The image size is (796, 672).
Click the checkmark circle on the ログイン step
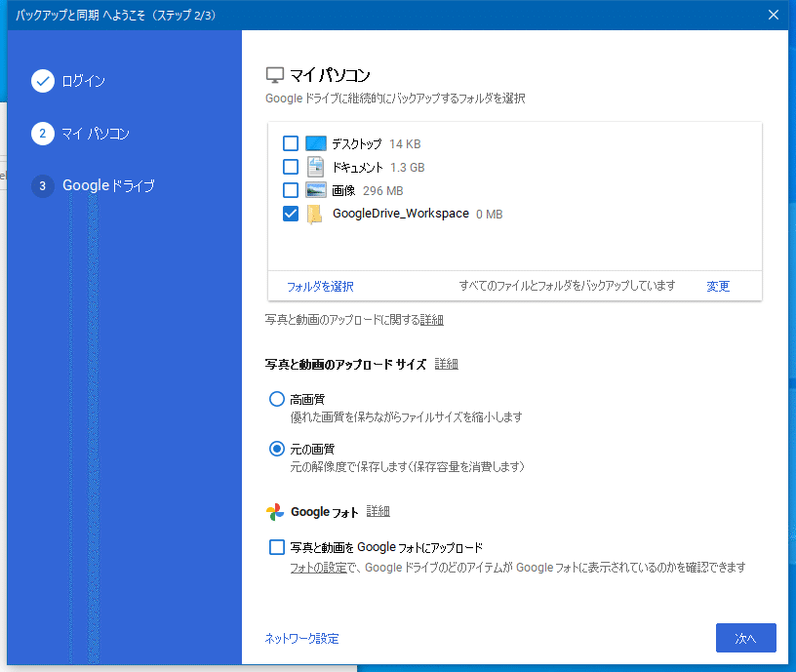tap(43, 81)
